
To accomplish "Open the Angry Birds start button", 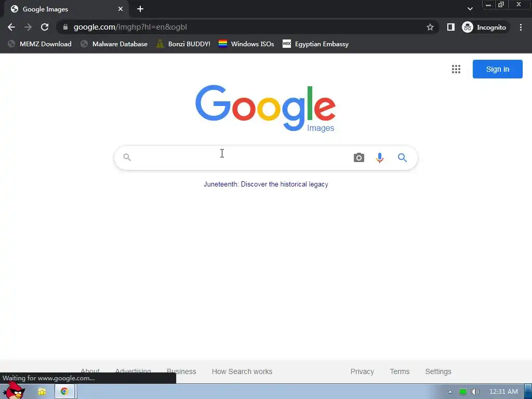I will click(x=14, y=391).
